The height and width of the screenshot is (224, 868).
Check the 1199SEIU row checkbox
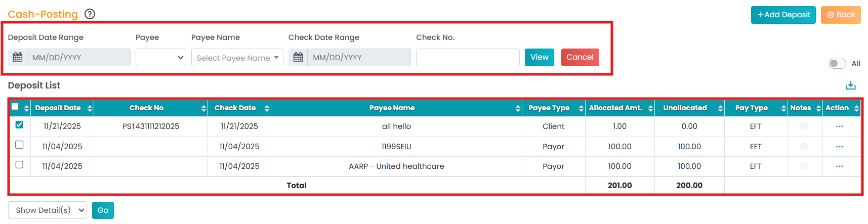pos(19,145)
